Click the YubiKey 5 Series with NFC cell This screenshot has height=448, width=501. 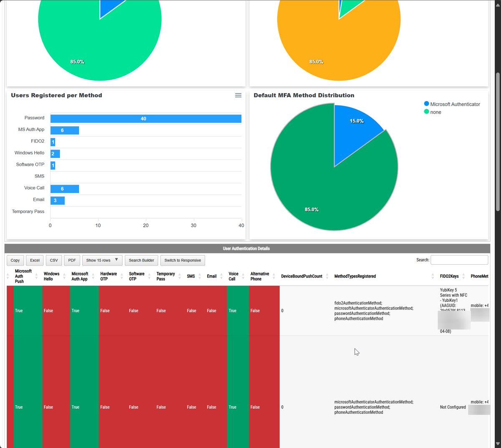453,310
